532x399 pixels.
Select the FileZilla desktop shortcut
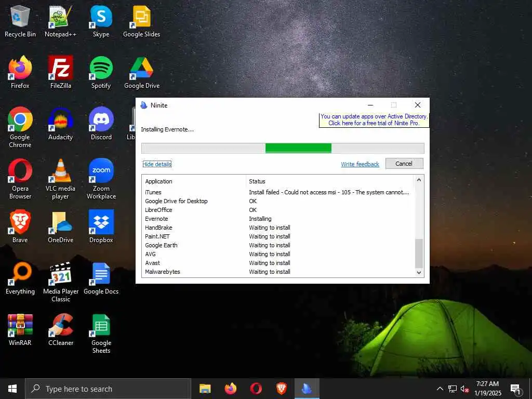[x=60, y=73]
